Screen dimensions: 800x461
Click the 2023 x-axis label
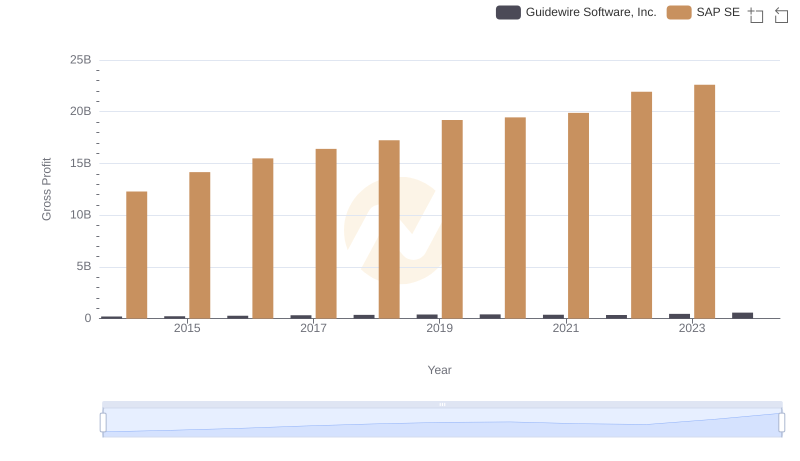[692, 328]
